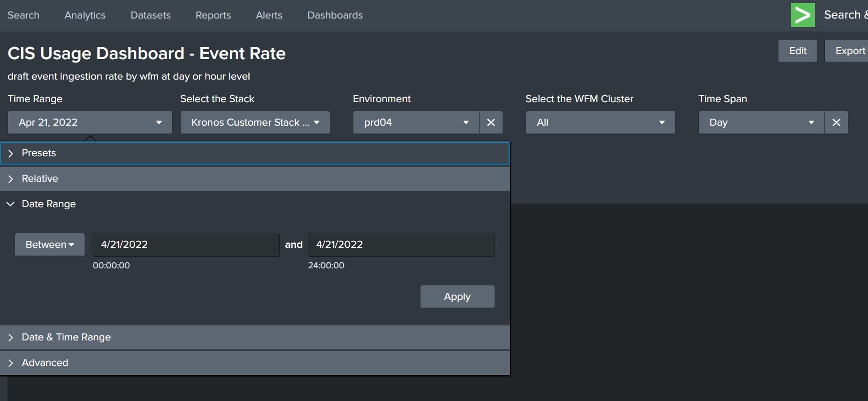Click the Select the Stack label
This screenshot has width=868, height=401.
(217, 99)
